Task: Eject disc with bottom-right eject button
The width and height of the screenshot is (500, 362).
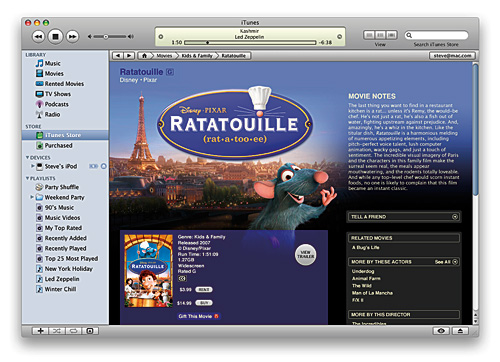Action: pyautogui.click(x=460, y=331)
